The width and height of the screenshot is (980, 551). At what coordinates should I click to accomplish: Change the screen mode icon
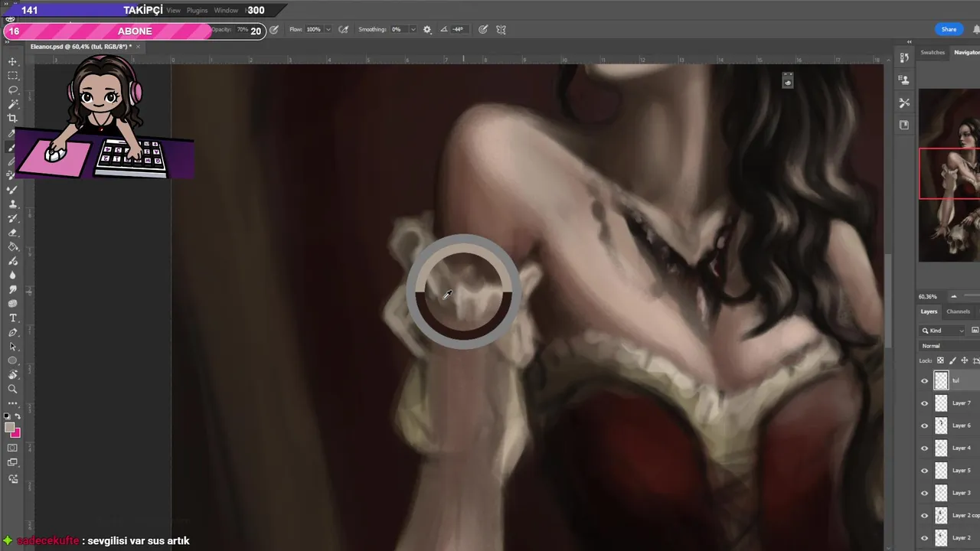12,462
